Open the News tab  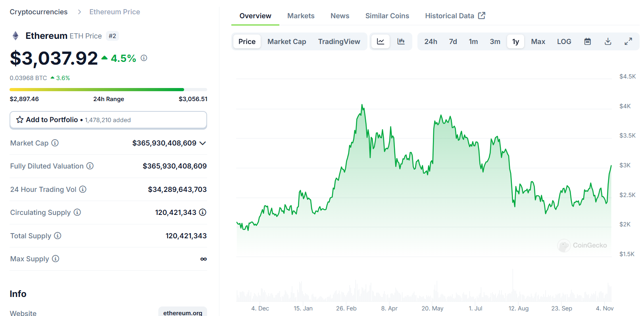(x=340, y=16)
